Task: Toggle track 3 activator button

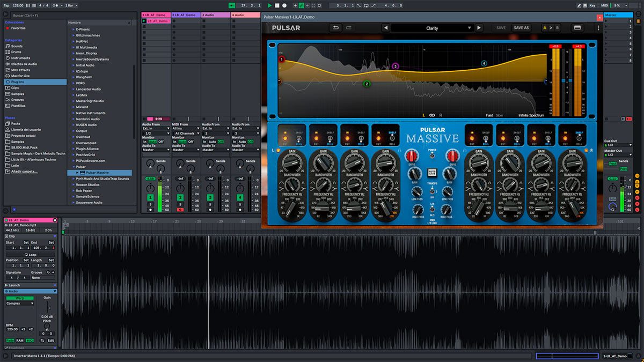Action: tap(211, 198)
